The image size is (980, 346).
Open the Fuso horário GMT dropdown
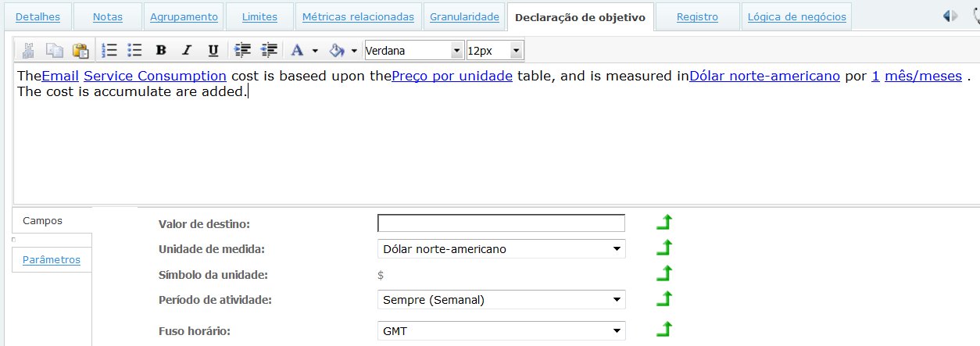pos(501,330)
